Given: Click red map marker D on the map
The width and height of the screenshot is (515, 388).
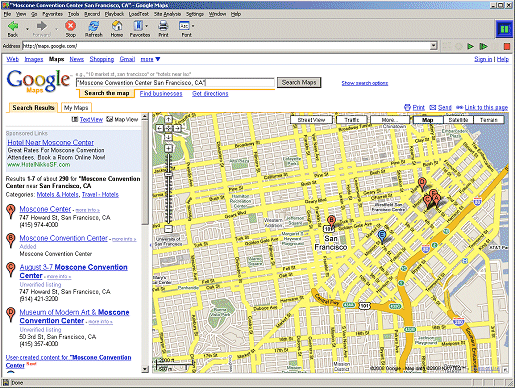Looking at the screenshot, I should pyautogui.click(x=422, y=184).
